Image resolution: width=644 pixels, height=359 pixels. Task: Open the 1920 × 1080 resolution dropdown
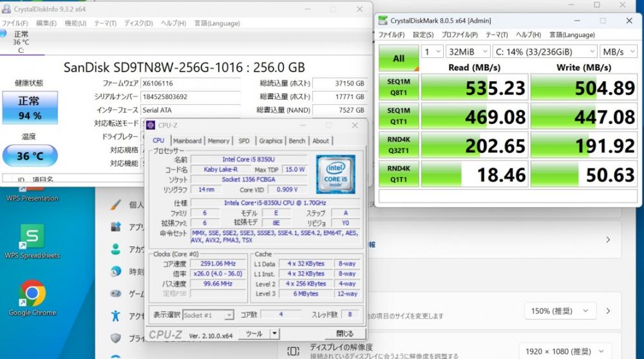click(x=564, y=351)
